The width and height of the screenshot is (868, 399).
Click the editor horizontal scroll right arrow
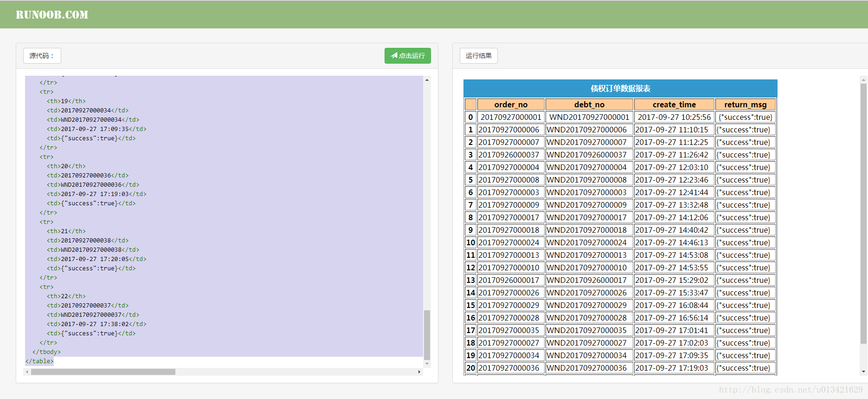(x=419, y=372)
